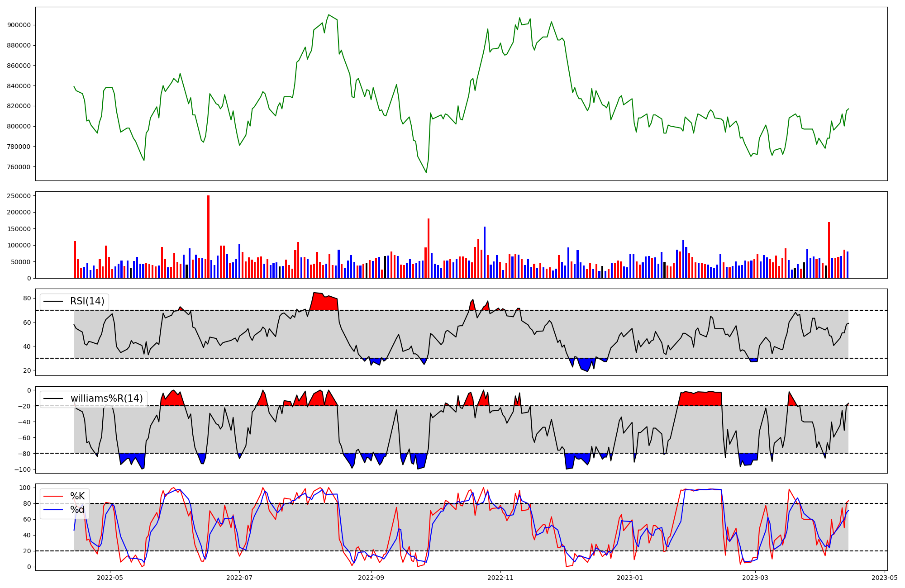Click the 2022-09 x-axis date label
The image size is (905, 588).
click(x=371, y=578)
